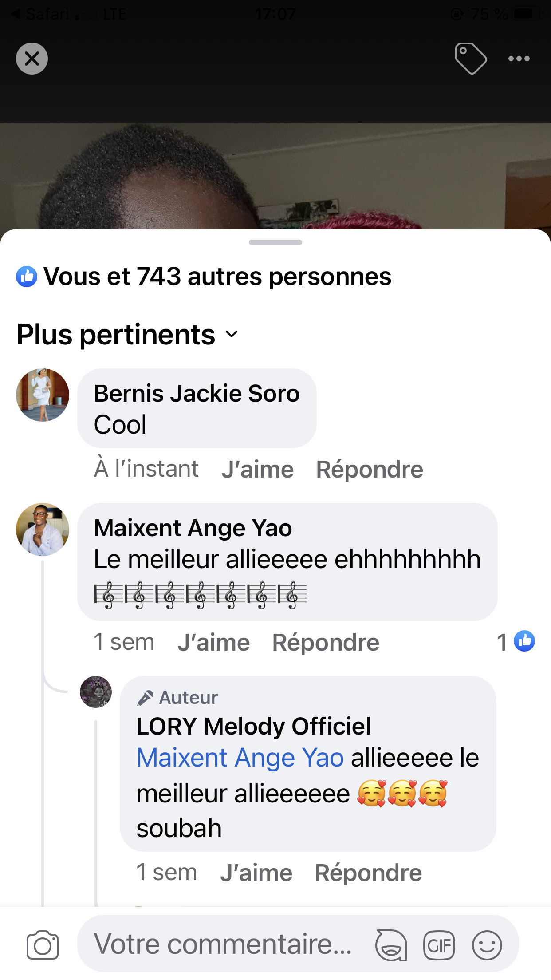Like Maixent Ange Yao's comment
551x980 pixels.
214,642
